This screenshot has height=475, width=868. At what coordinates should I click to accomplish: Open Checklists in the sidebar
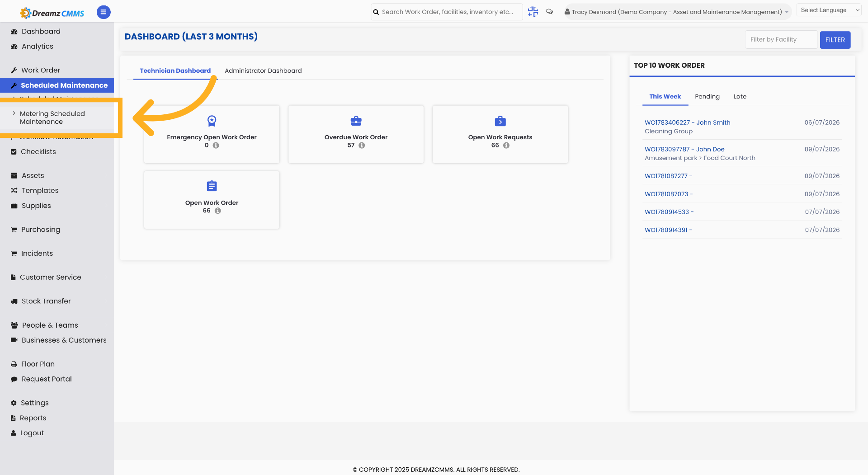[x=38, y=152]
